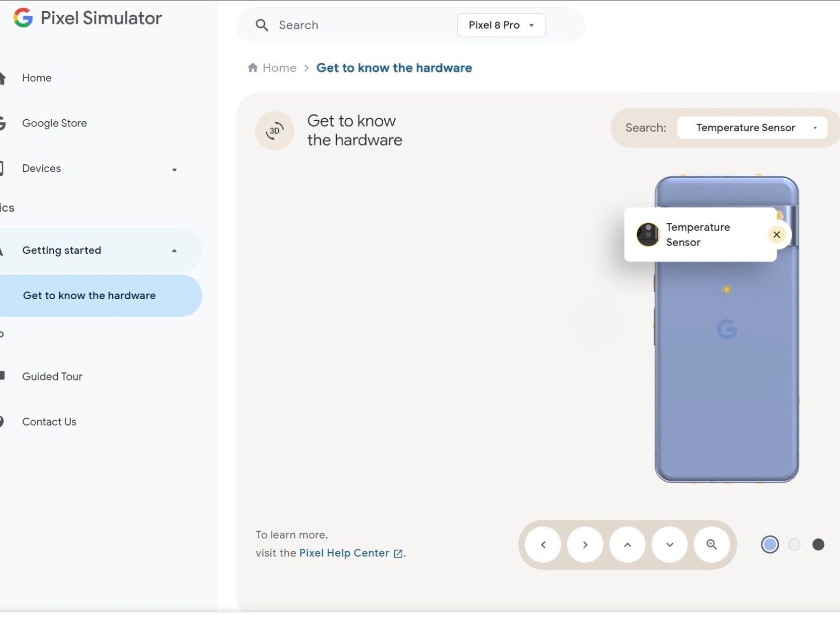Click the 'Get to know the hardware' heading
The width and height of the screenshot is (840, 630).
click(x=355, y=130)
